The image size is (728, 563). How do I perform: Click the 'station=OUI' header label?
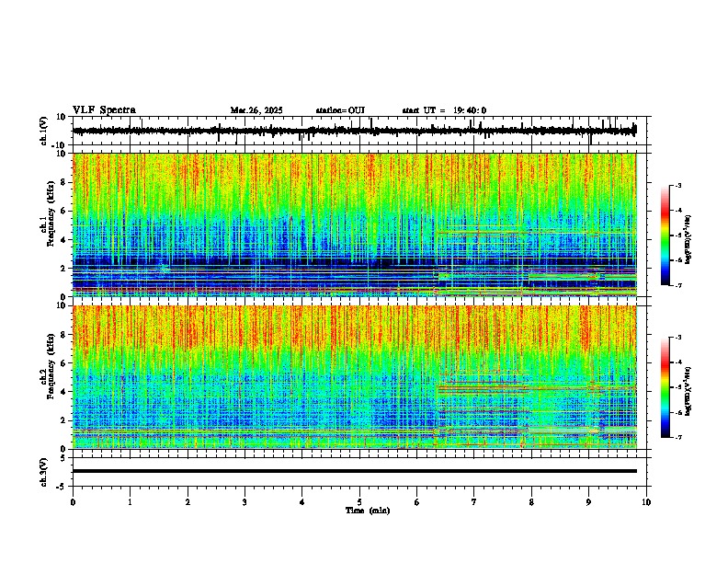coord(340,110)
